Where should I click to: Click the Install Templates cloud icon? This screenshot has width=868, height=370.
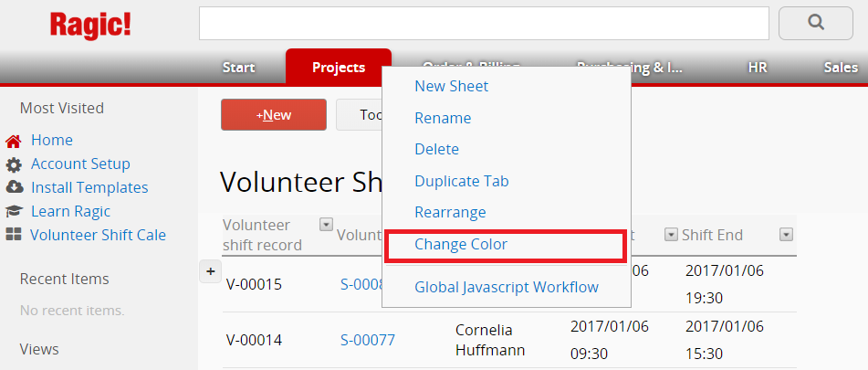click(x=14, y=188)
